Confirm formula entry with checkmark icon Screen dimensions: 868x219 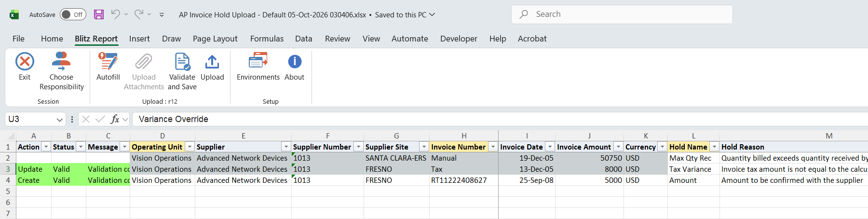[x=100, y=119]
